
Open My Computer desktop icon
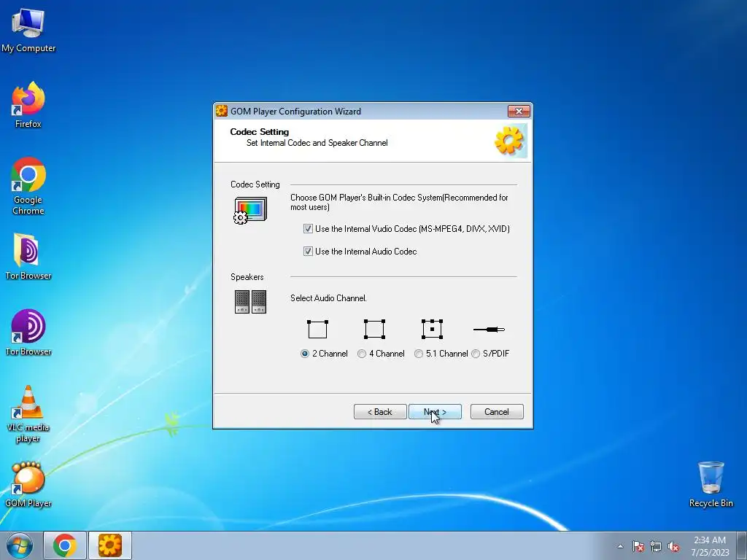(28, 30)
